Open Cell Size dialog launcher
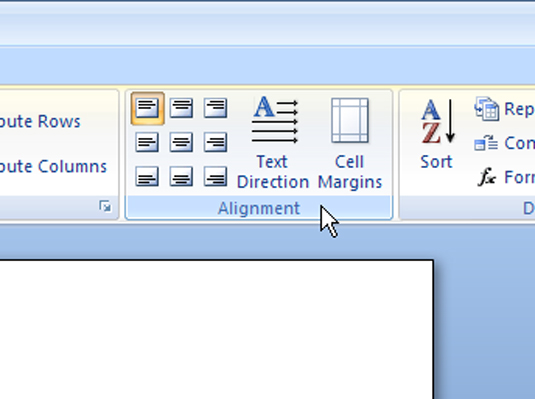The height and width of the screenshot is (399, 535). tap(105, 206)
